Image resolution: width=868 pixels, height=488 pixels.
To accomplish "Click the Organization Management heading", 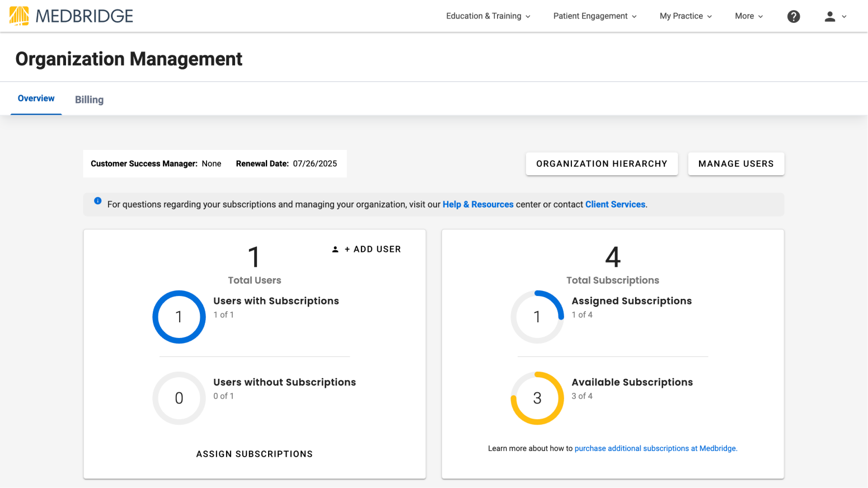I will [129, 59].
